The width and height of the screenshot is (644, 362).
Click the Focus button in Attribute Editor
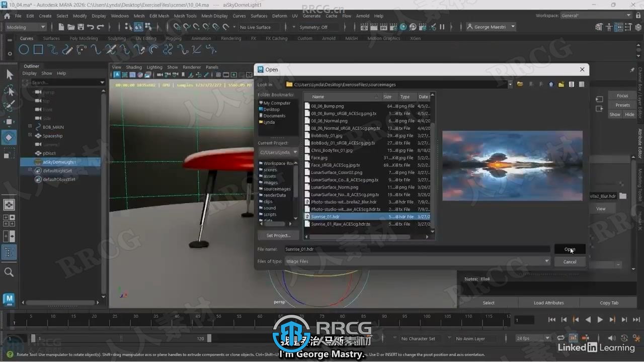622,96
